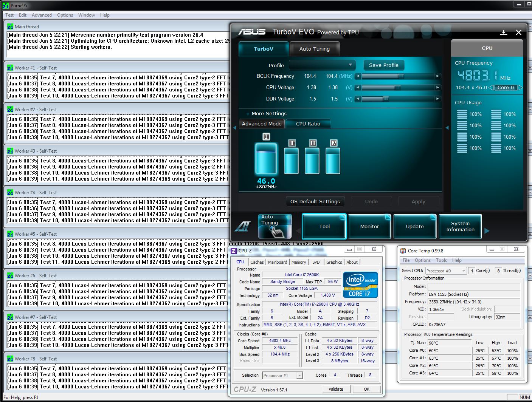Open Core Temp Select CPU dropdown
This screenshot has height=402, width=532.
coord(446,271)
